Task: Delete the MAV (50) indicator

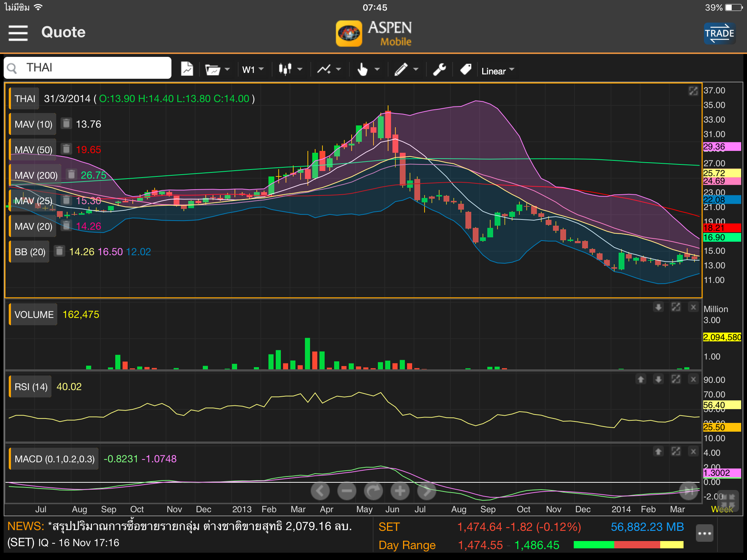Action: coord(66,149)
